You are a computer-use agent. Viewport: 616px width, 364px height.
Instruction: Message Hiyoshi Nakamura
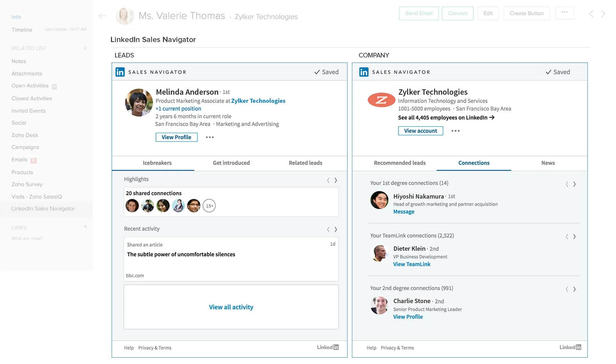(x=404, y=212)
